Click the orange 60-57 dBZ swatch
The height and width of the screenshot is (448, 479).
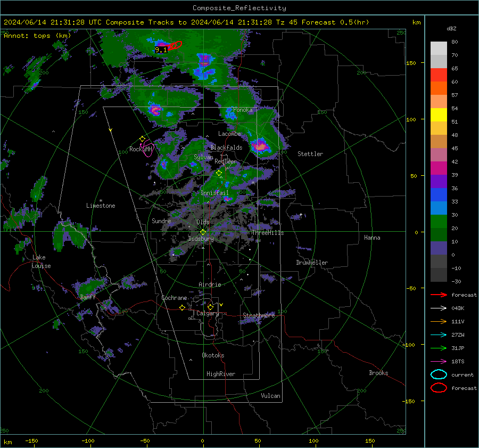coord(439,88)
